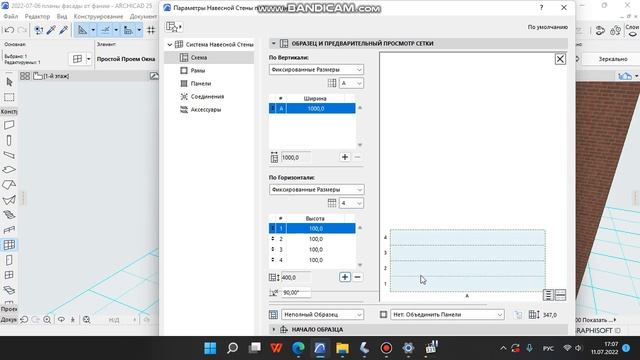Click the X clear button in grid preview
This screenshot has width=640, height=360.
(560, 59)
